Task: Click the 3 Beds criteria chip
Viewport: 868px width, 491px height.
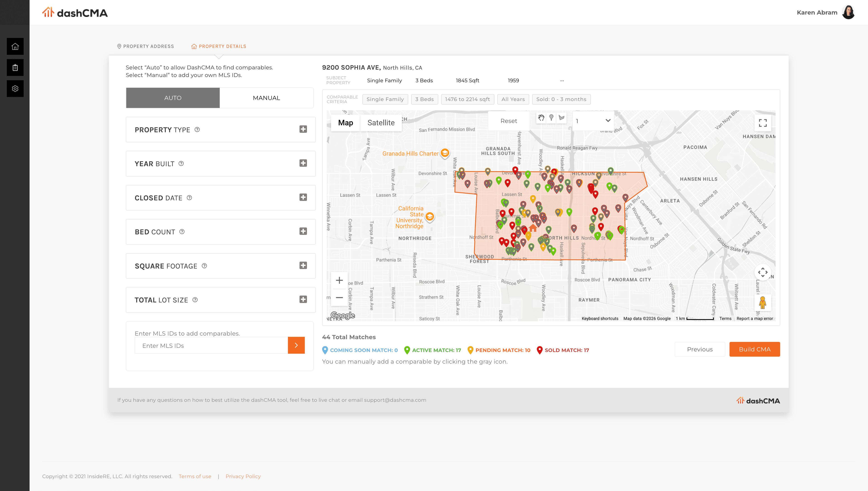Action: coord(425,99)
